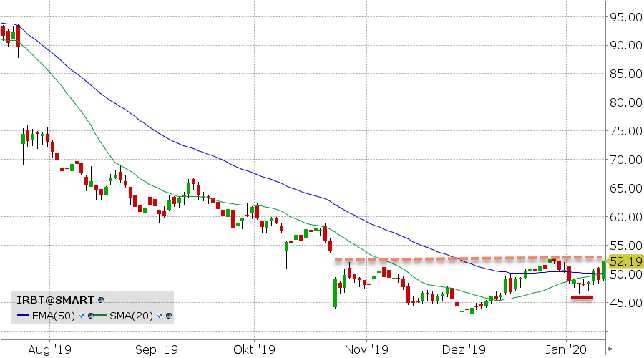Toggle the SMA(20) visibility checkbox
The height and width of the screenshot is (358, 644).
160,316
